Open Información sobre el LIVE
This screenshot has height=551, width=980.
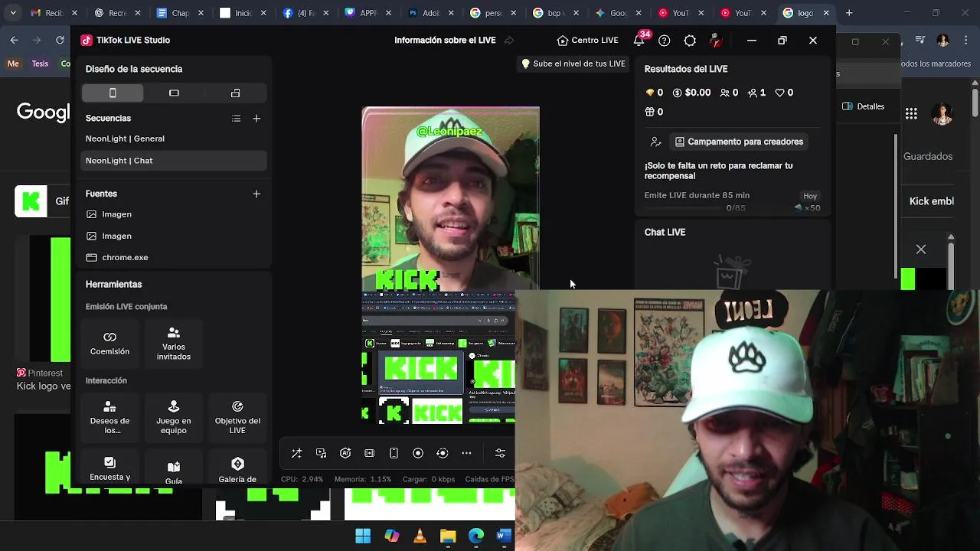445,41
